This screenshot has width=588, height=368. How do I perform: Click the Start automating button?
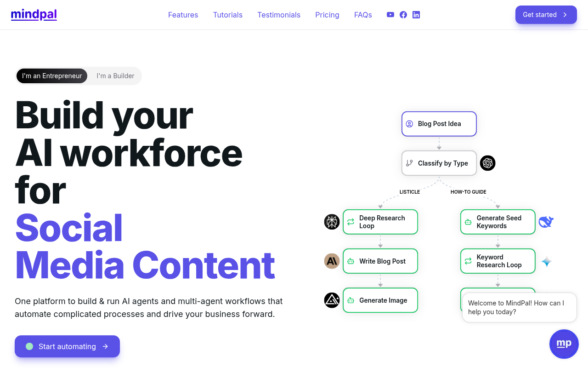click(x=67, y=346)
